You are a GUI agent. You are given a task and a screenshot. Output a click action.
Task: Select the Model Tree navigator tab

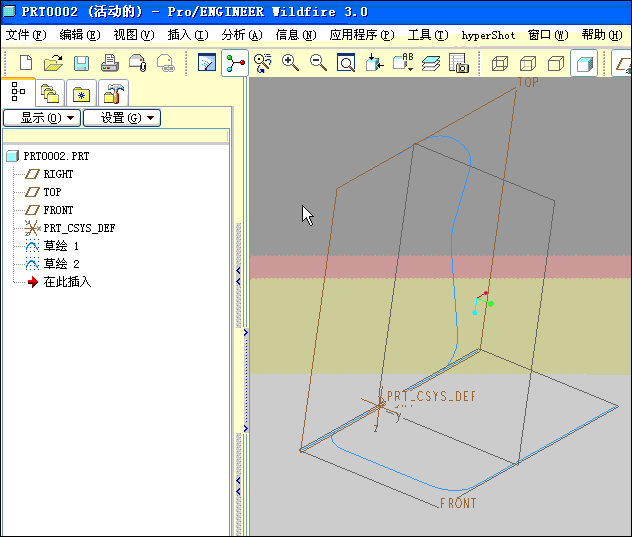[x=19, y=91]
